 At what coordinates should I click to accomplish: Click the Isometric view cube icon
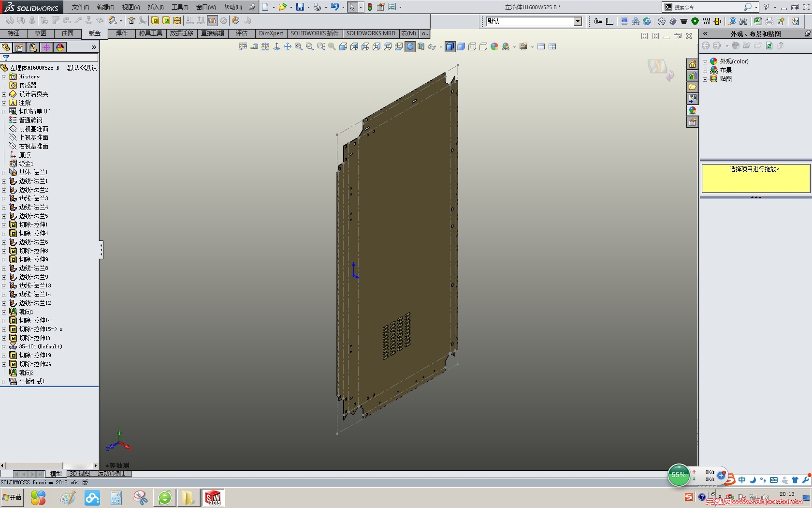click(x=410, y=46)
